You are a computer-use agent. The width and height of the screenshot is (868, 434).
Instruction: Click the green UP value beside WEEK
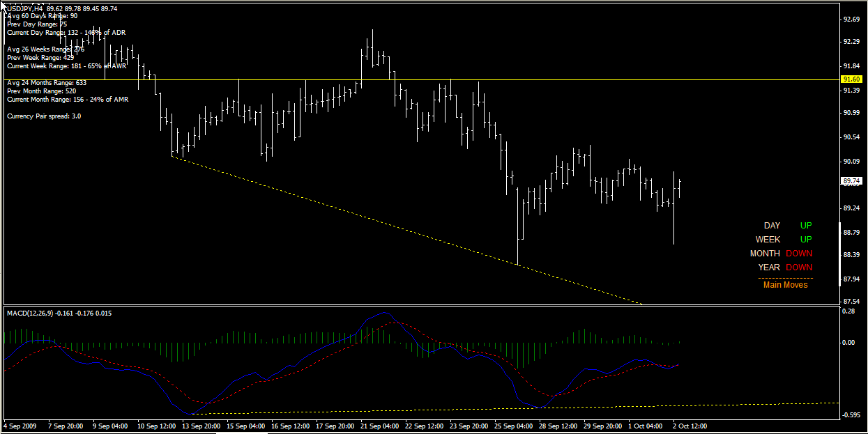tap(806, 240)
